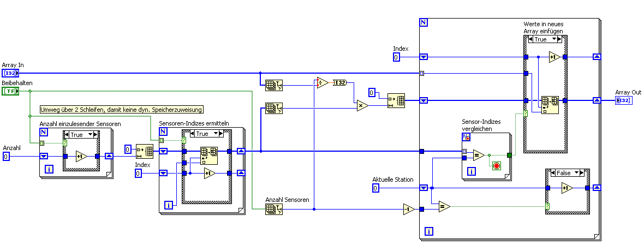Click the Index zero constant near large loop

[396, 57]
